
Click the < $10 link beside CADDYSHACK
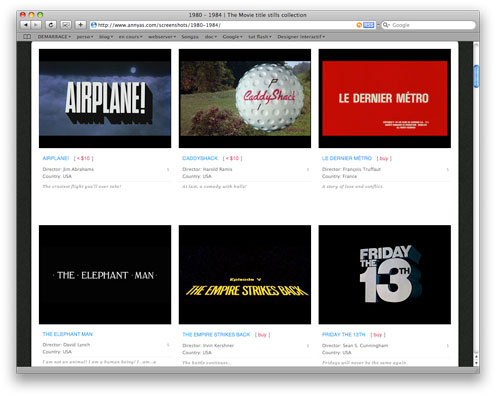pyautogui.click(x=232, y=158)
